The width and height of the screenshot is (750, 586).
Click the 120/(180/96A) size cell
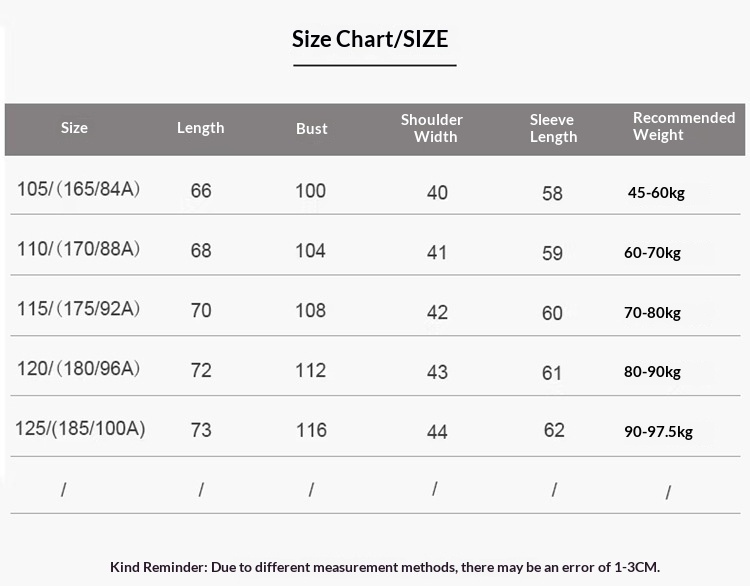coord(78,369)
